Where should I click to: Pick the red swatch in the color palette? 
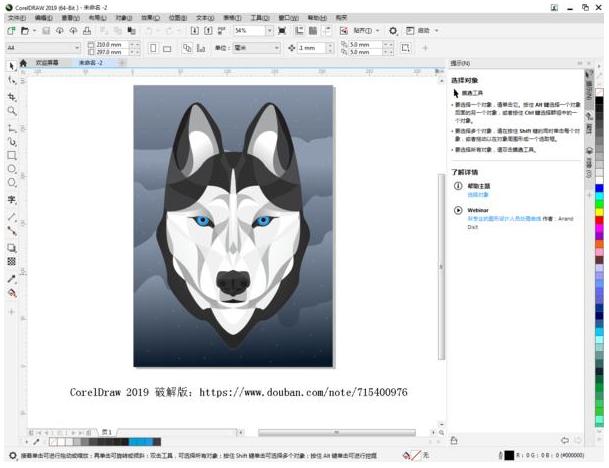pos(599,220)
